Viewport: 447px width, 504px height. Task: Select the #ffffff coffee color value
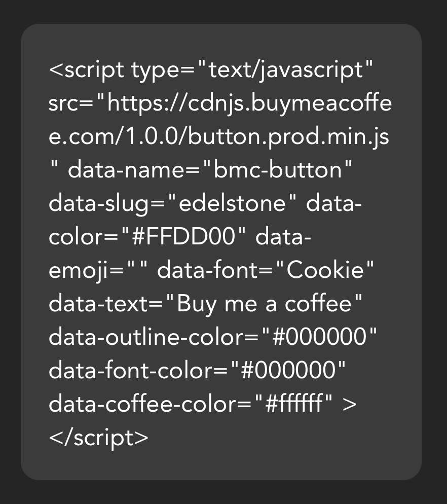point(294,404)
